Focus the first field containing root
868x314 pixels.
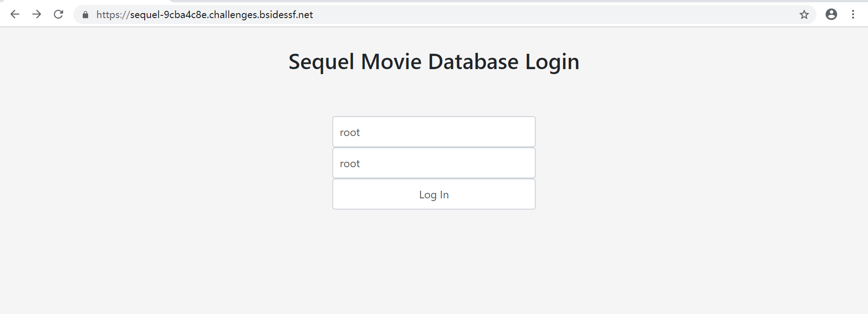(434, 132)
